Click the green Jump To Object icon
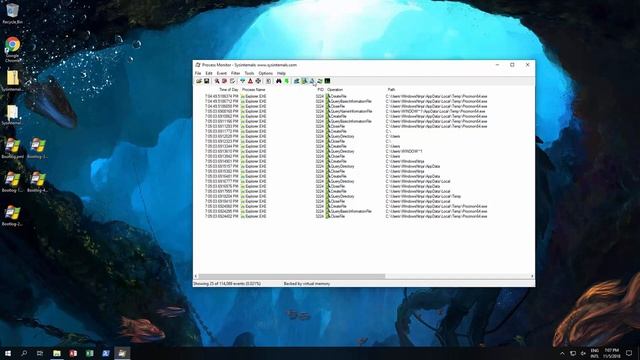This screenshot has width=640, height=360. point(287,81)
